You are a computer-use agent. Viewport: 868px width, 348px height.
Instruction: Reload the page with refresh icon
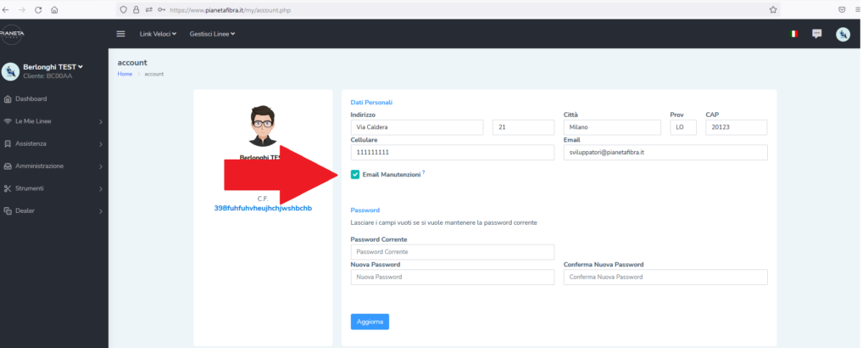[38, 10]
